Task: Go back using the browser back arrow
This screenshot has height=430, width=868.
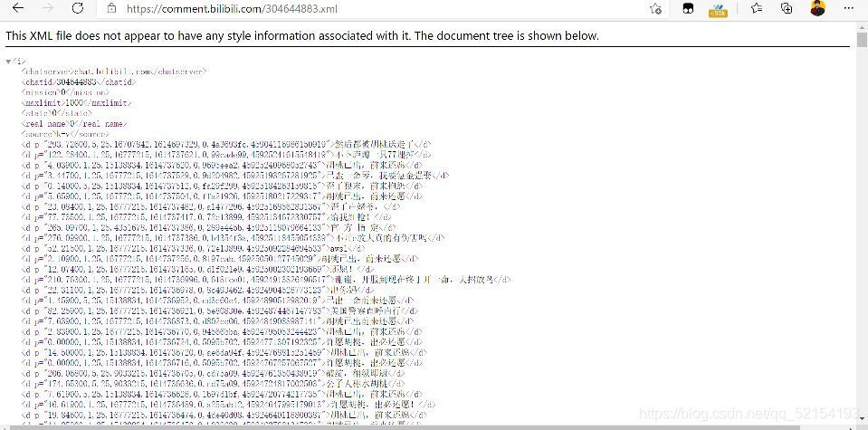Action: [18, 8]
